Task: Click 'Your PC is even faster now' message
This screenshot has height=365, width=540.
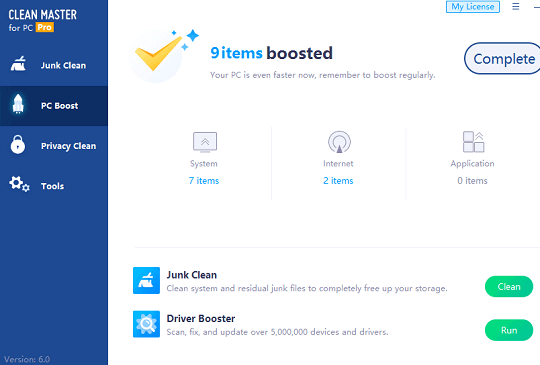Action: click(x=323, y=75)
